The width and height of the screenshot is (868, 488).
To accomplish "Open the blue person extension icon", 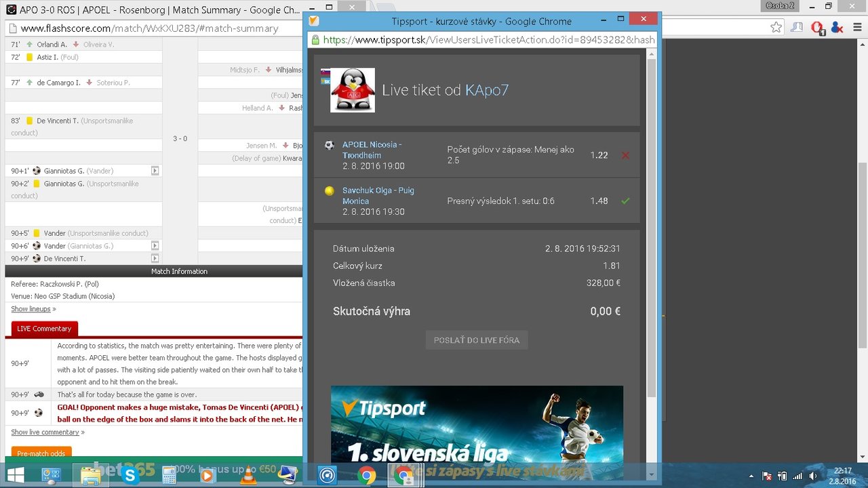I will coord(837,28).
